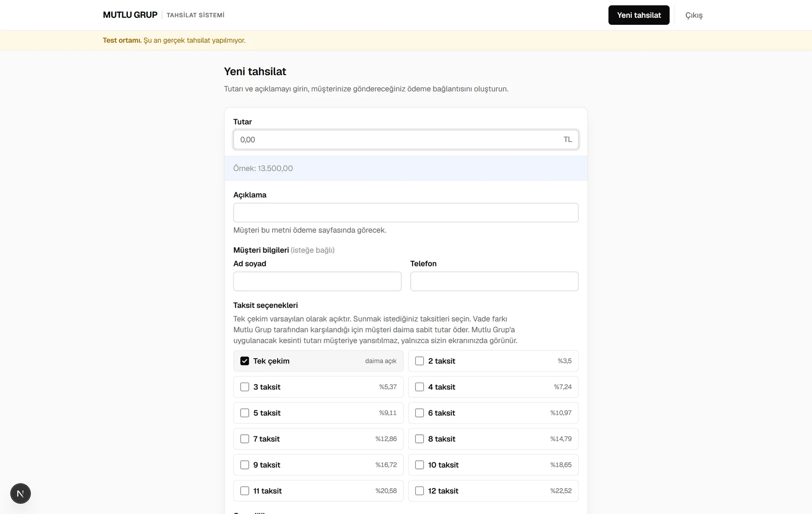
Task: Click the 'Örnek: 13.500,00' hint text
Action: tap(263, 168)
